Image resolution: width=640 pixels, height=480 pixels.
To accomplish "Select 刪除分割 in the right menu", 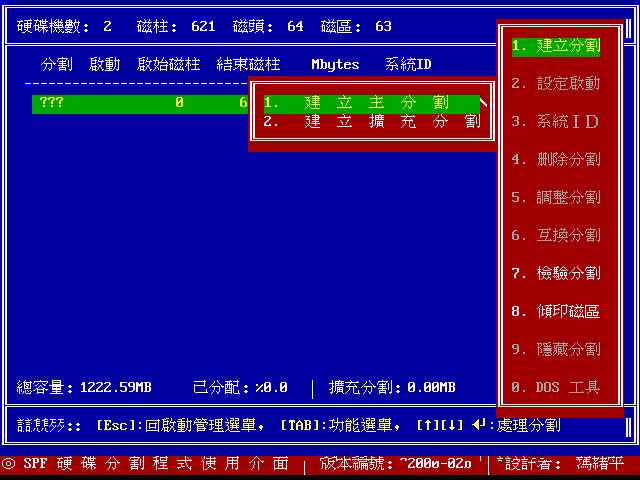I will click(x=556, y=160).
